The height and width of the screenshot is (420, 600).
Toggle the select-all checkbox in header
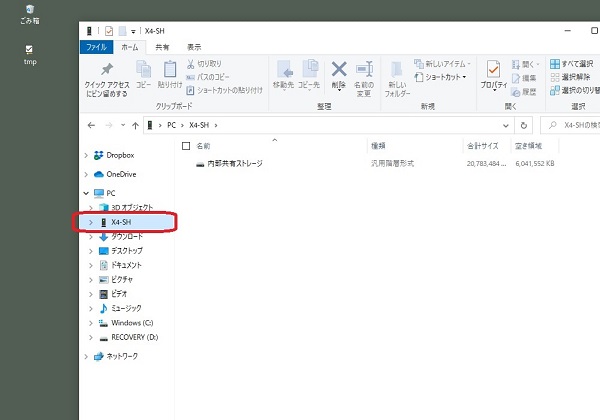(x=186, y=146)
